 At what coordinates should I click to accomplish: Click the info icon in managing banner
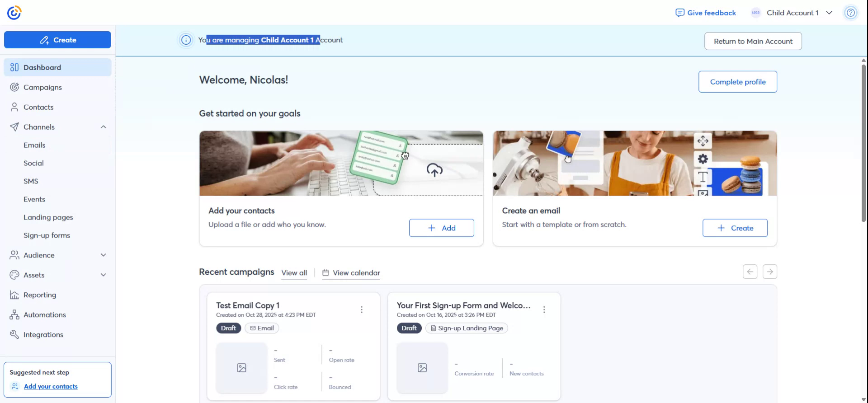[186, 40]
